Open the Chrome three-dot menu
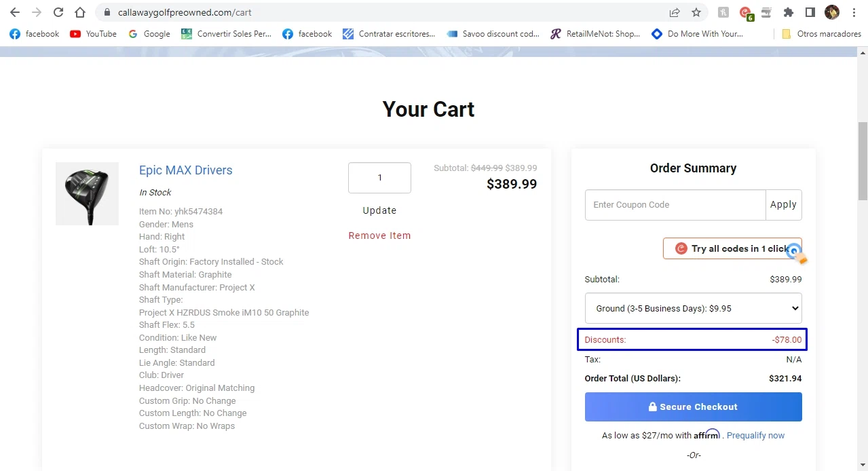 tap(854, 12)
